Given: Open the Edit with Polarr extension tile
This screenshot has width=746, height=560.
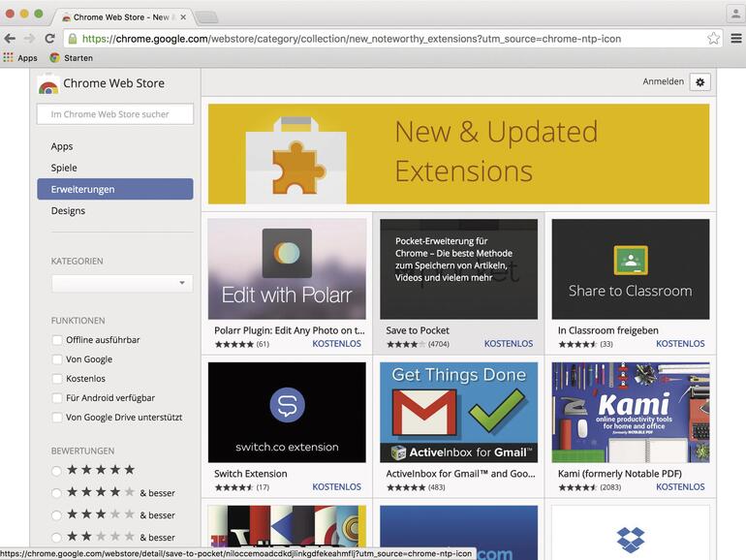Looking at the screenshot, I should [x=287, y=269].
